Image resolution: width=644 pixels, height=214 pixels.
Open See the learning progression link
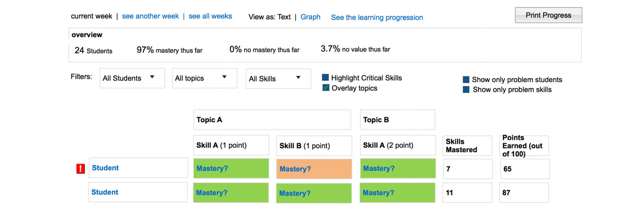click(377, 18)
